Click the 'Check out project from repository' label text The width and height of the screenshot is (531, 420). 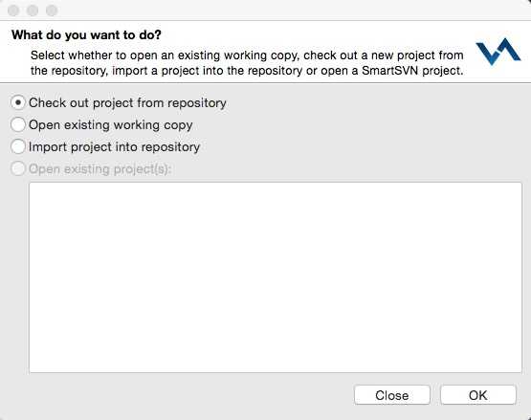tap(127, 102)
